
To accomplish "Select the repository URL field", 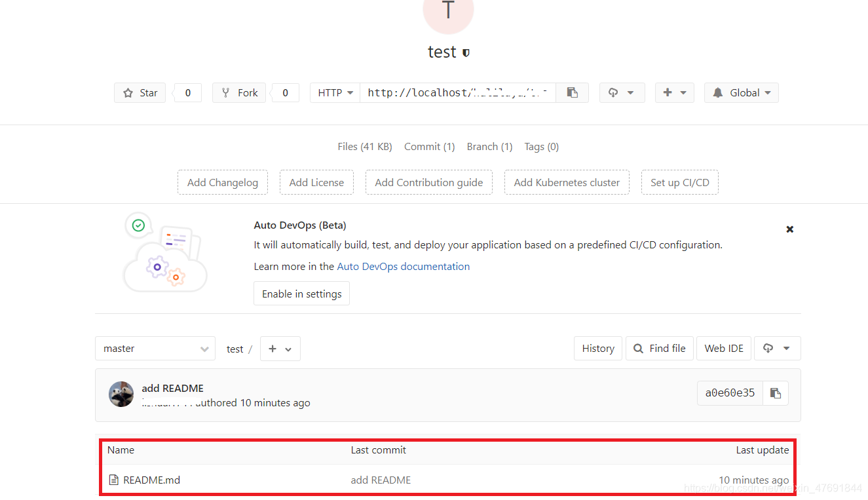I will tap(457, 92).
